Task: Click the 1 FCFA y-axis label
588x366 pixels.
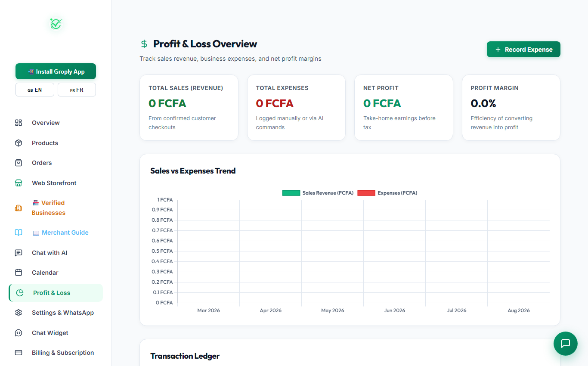Action: 165,200
